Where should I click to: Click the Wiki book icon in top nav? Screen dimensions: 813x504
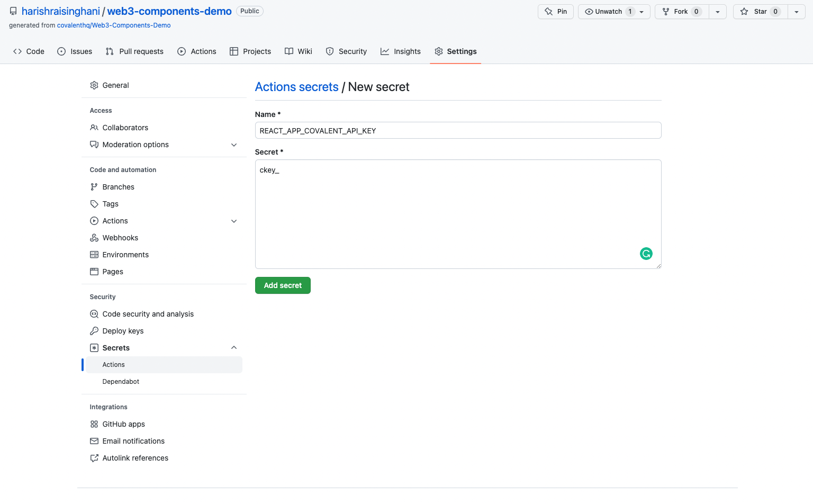(x=289, y=51)
